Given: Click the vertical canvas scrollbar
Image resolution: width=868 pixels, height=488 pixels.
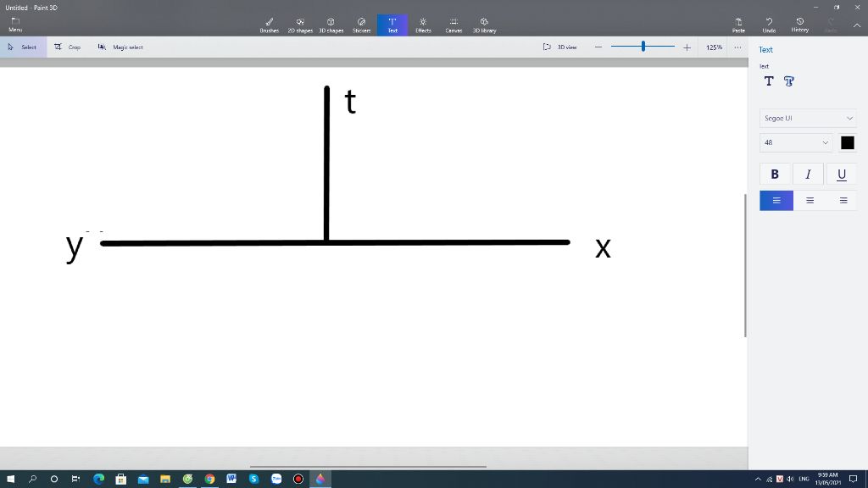Looking at the screenshot, I should (745, 265).
